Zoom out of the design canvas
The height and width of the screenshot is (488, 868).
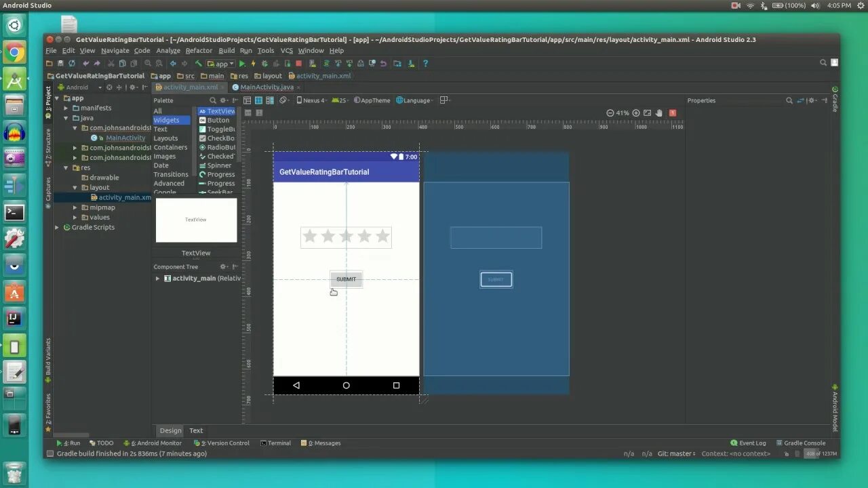610,113
